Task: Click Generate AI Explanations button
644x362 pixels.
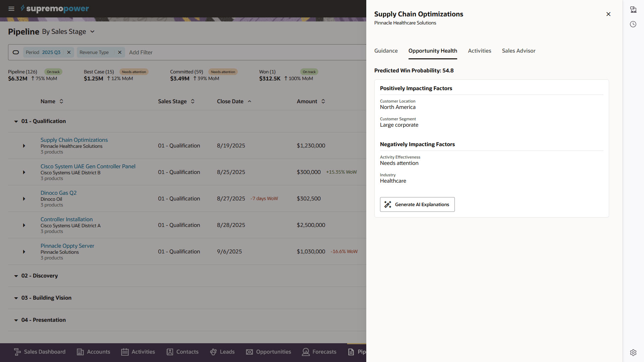Action: pyautogui.click(x=417, y=204)
